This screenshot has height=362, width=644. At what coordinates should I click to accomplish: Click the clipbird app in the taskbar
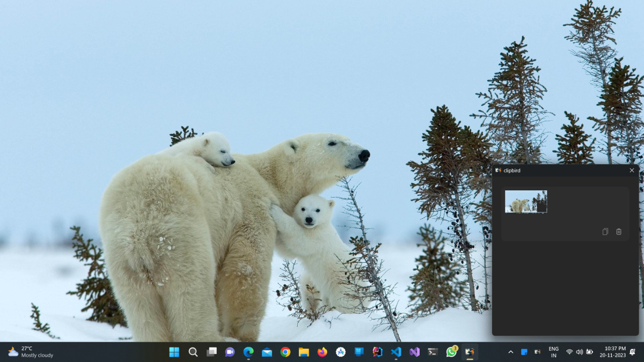coord(470,352)
